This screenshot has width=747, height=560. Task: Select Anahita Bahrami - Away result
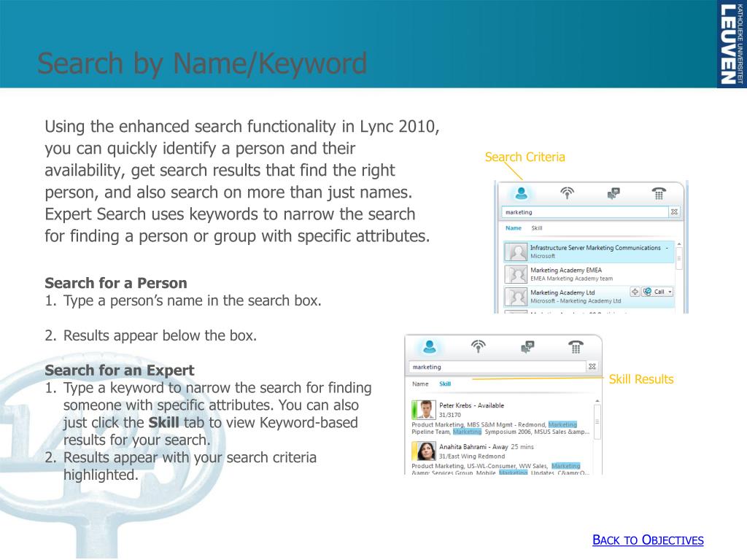point(501,458)
